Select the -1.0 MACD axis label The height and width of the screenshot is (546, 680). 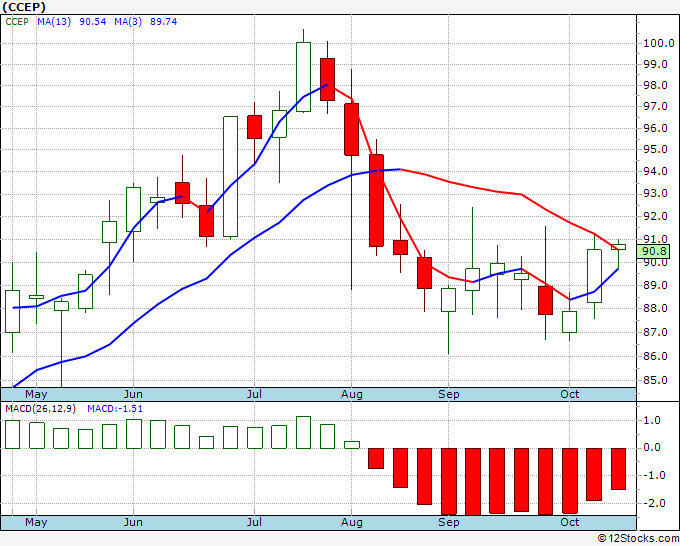[652, 476]
